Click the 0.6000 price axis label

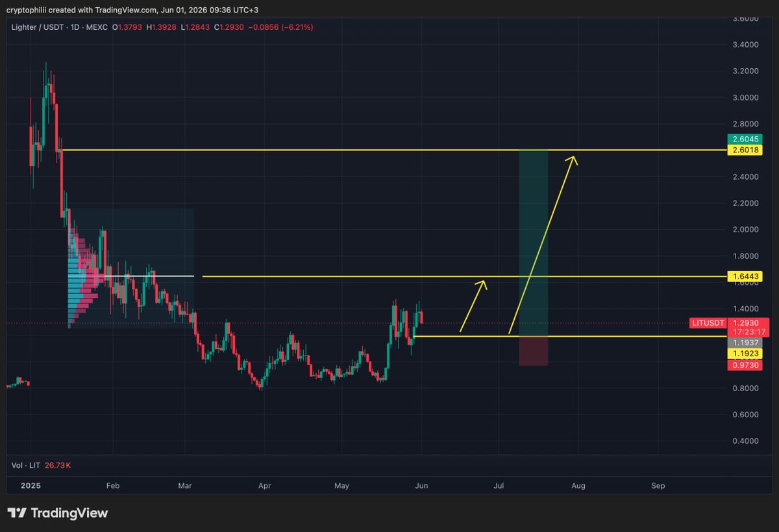pos(745,414)
